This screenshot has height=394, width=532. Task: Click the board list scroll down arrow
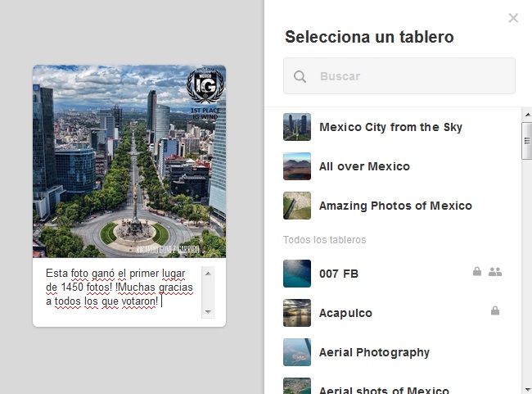tap(528, 389)
